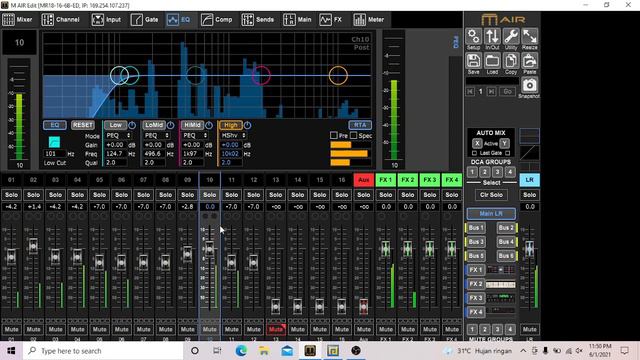Switch to the Comp tab
The height and width of the screenshot is (360, 640).
tap(217, 20)
